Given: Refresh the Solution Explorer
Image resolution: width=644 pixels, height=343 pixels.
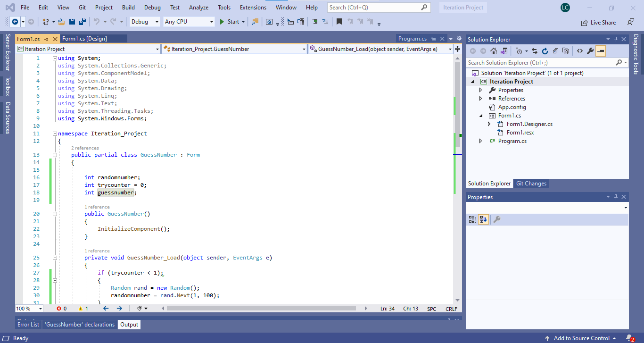Looking at the screenshot, I should [545, 51].
